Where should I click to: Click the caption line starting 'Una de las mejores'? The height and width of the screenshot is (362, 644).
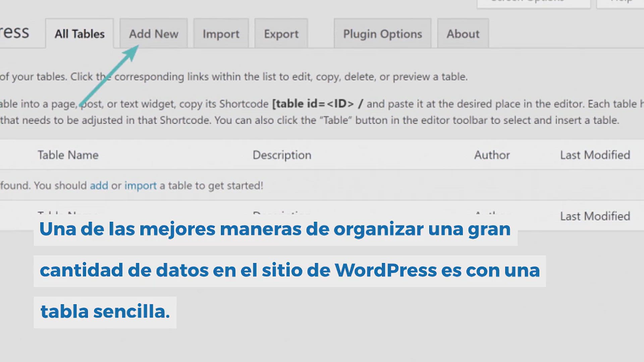pos(275,229)
